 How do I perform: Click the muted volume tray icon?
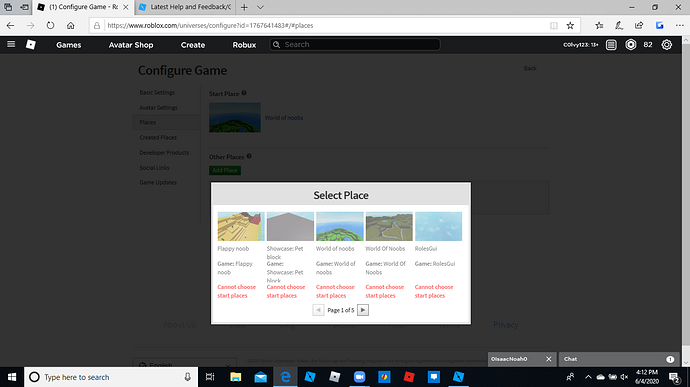(624, 377)
